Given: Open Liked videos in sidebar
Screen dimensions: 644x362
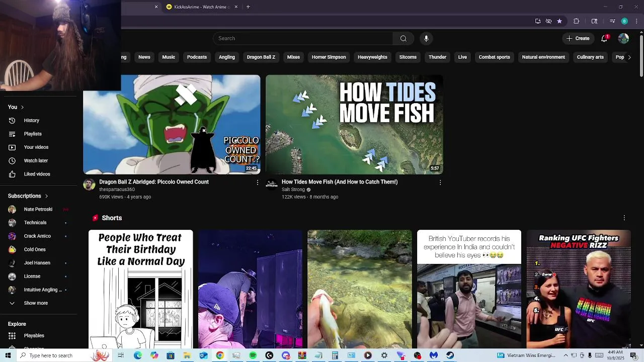Looking at the screenshot, I should pos(39,174).
